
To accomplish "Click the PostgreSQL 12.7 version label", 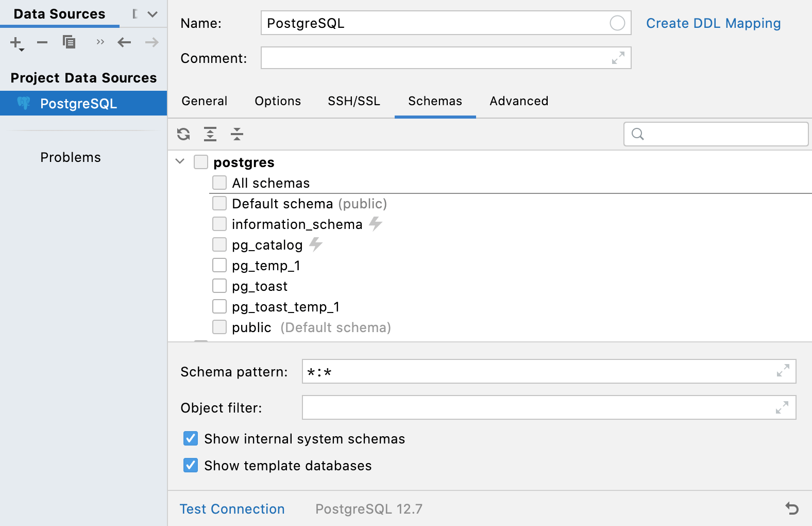I will coord(369,509).
